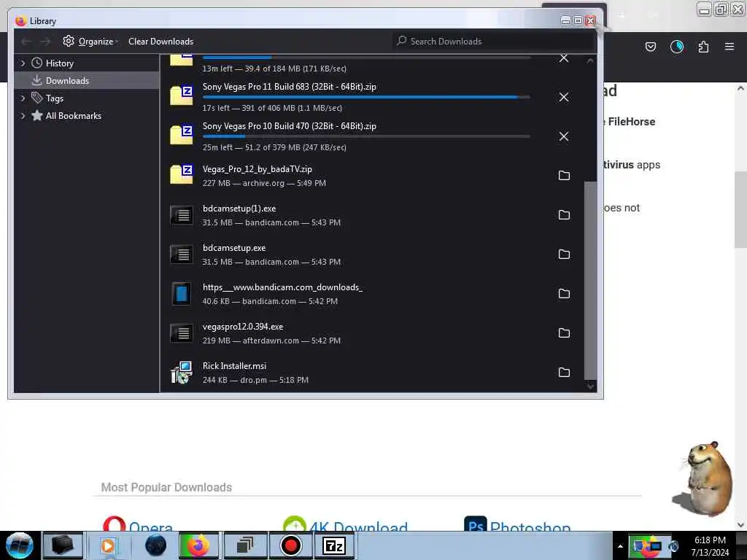
Task: Select 'vegaspro12.0.394.exe' file name
Action: coord(243,327)
